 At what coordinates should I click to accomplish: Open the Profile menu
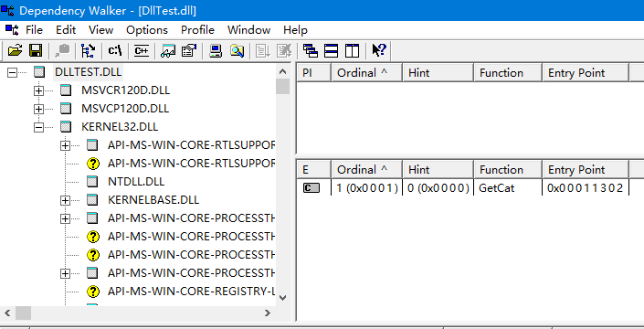pyautogui.click(x=197, y=30)
